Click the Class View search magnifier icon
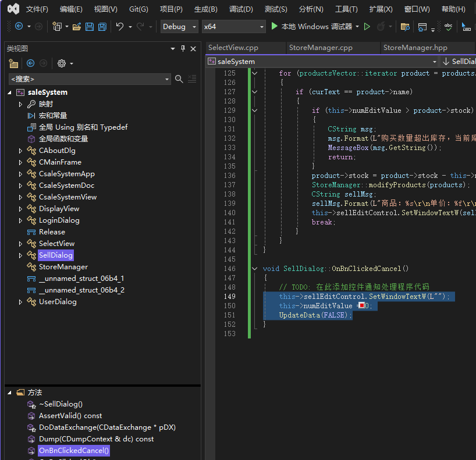 179,79
